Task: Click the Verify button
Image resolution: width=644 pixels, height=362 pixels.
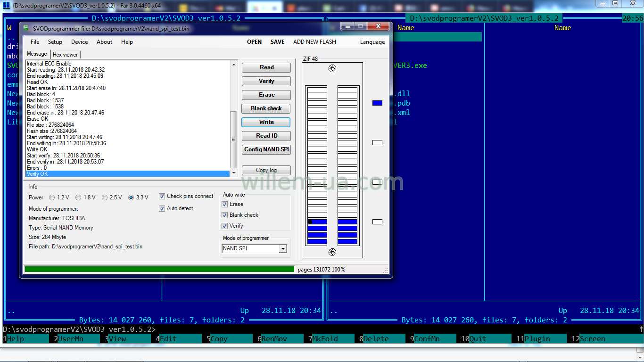Action: point(266,81)
